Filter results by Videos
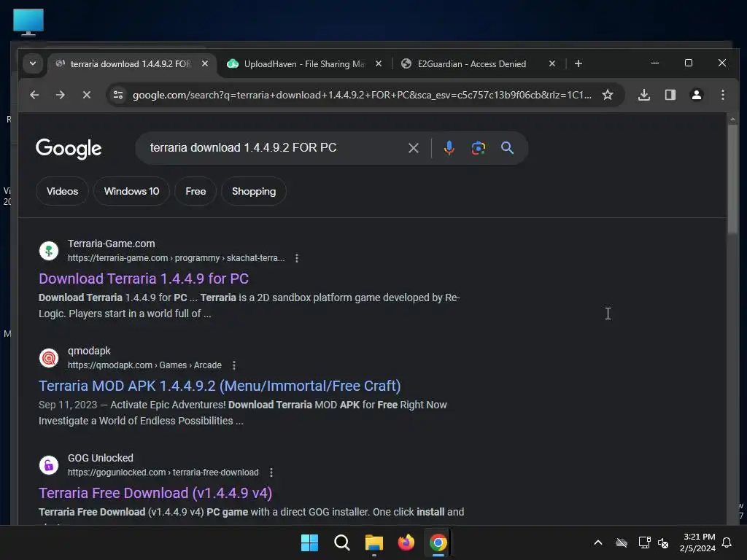Screen dimensions: 747x560 [x=63, y=192]
